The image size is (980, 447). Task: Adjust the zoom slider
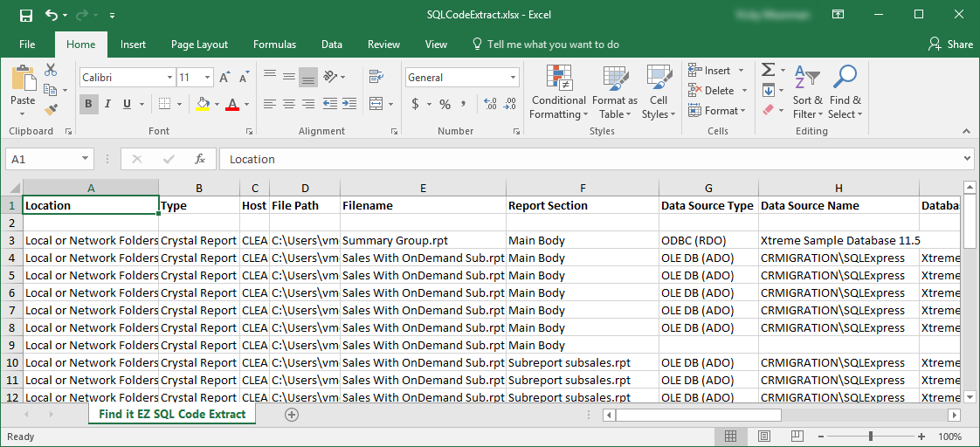(x=870, y=437)
